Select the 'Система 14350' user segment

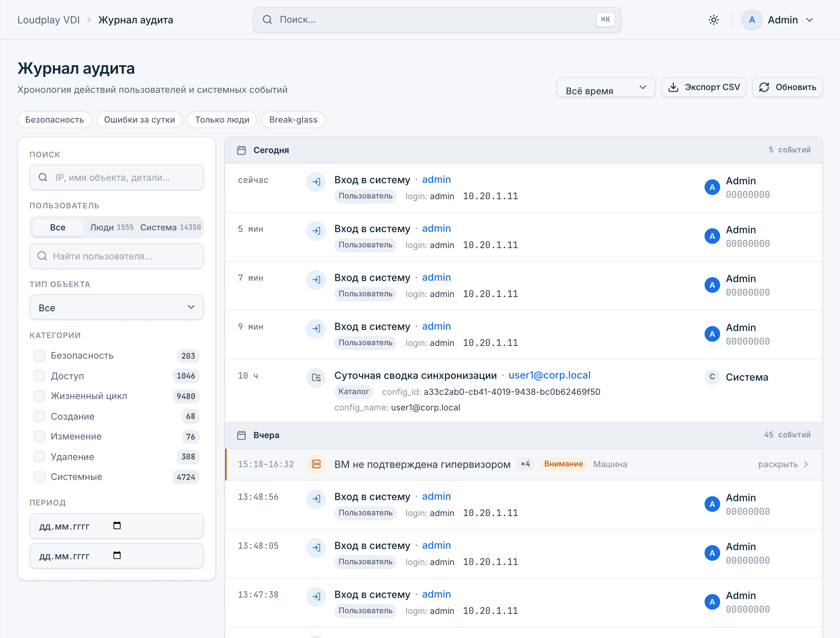point(171,228)
